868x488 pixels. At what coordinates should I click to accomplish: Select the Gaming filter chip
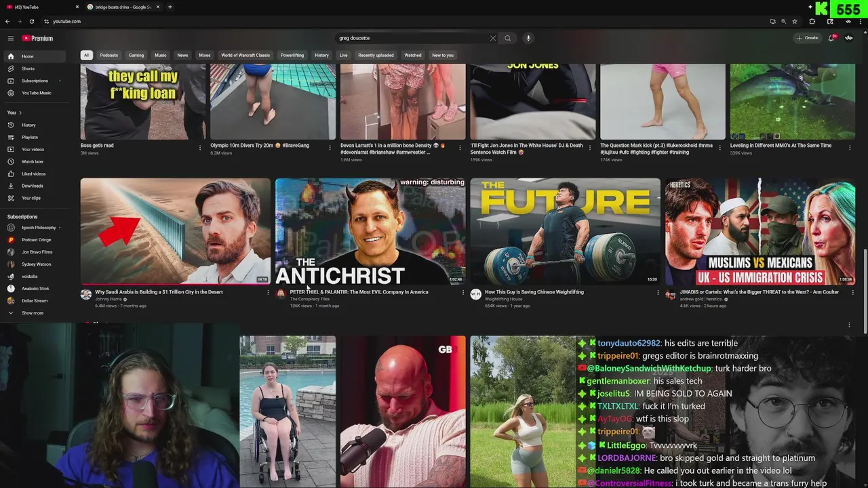[136, 55]
